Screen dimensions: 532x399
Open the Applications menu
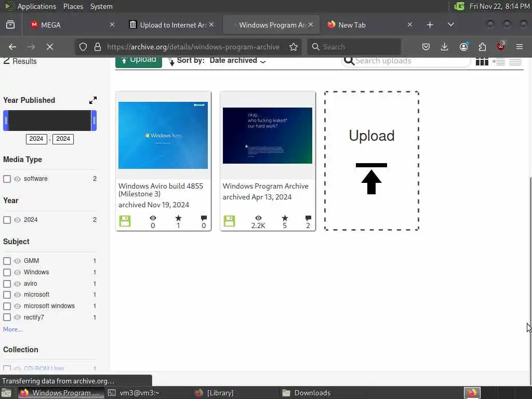pyautogui.click(x=37, y=6)
